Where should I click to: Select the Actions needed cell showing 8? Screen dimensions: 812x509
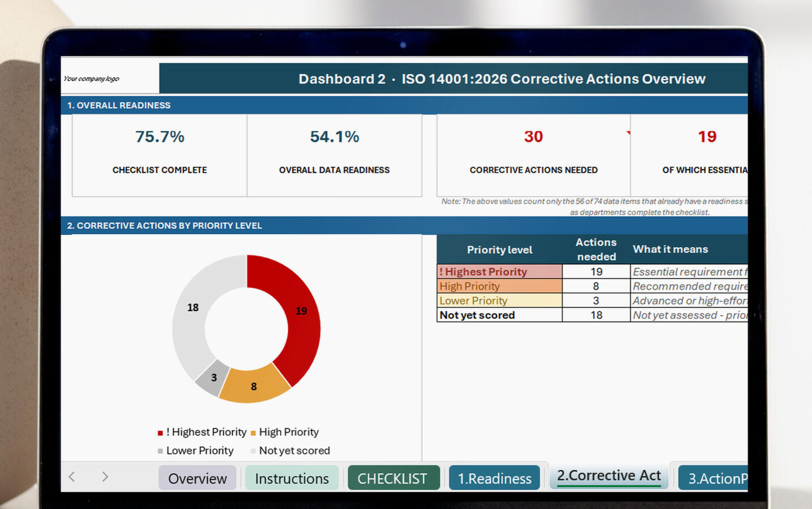(x=596, y=286)
